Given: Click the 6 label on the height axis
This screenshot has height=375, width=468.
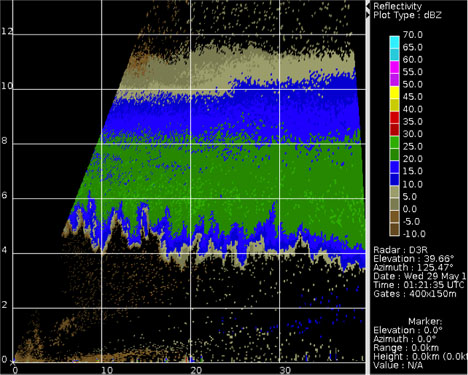Looking at the screenshot, I should click(x=4, y=195).
